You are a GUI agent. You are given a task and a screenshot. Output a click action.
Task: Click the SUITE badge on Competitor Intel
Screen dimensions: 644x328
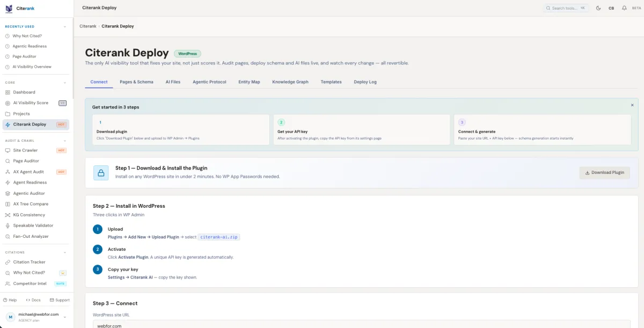coord(60,283)
